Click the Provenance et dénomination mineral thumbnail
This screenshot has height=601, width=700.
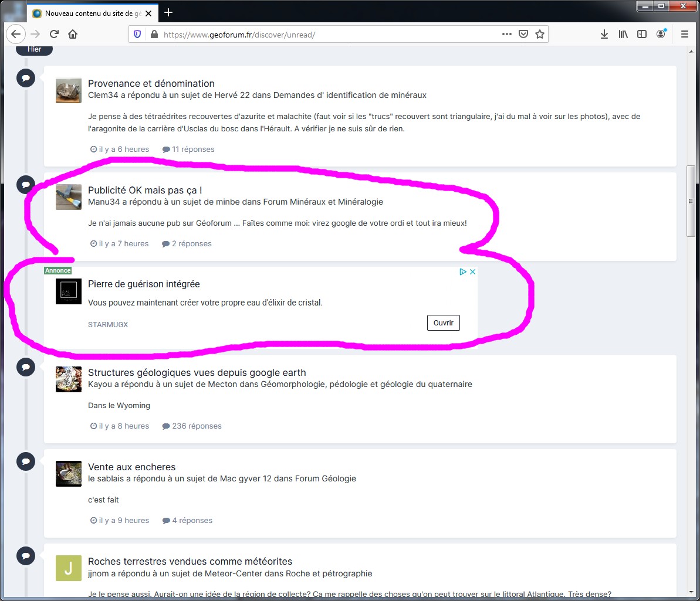pyautogui.click(x=69, y=90)
